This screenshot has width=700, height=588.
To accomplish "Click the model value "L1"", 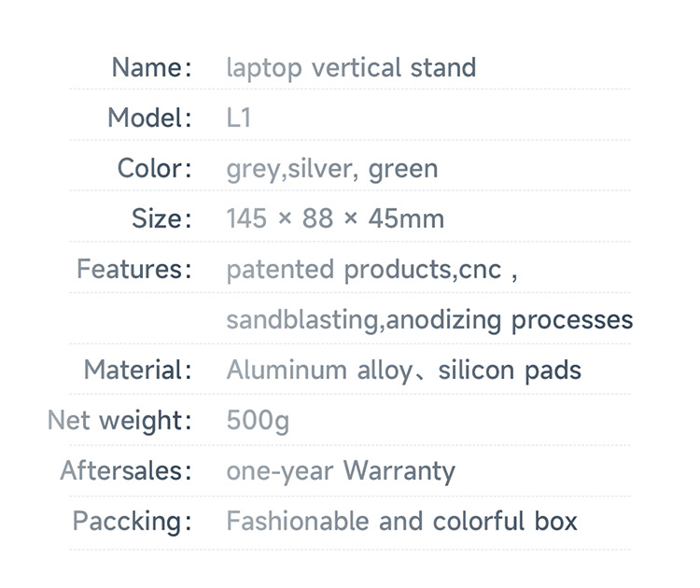I will [x=239, y=119].
